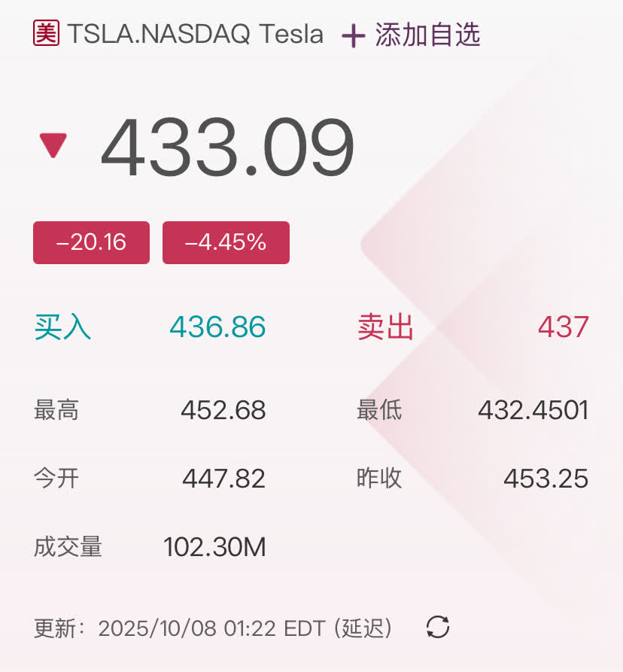Screen dimensions: 623x672
Task: Click the refresh icon beside update time
Action: (438, 627)
